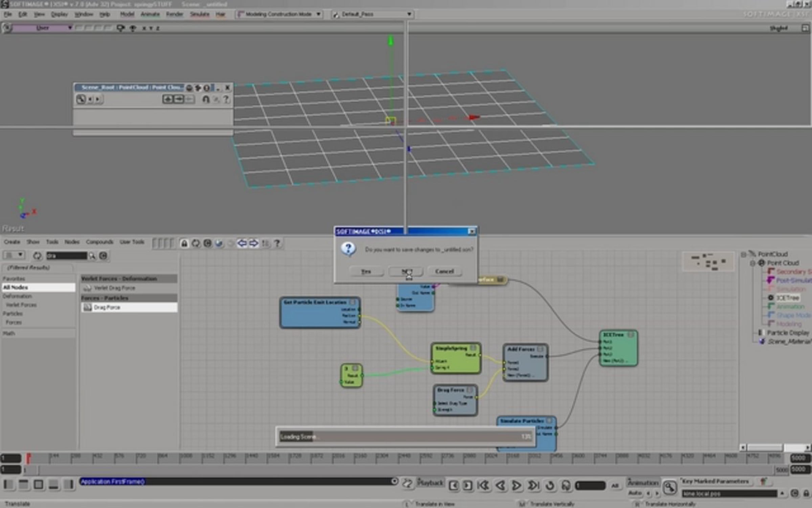Click the large key icon in Animation panel

pos(670,488)
